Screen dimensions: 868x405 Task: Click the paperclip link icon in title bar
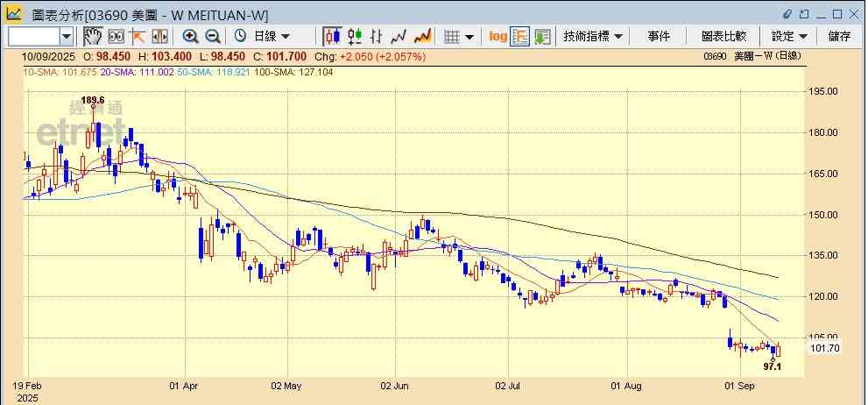[x=787, y=13]
